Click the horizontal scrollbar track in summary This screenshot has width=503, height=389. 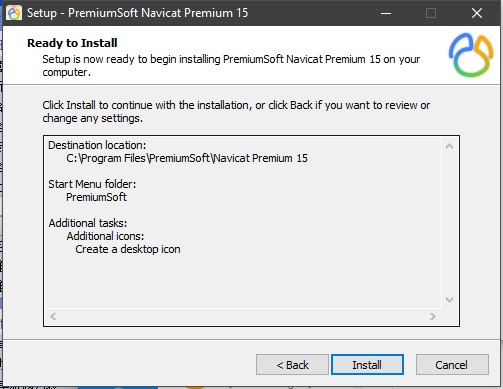point(243,316)
